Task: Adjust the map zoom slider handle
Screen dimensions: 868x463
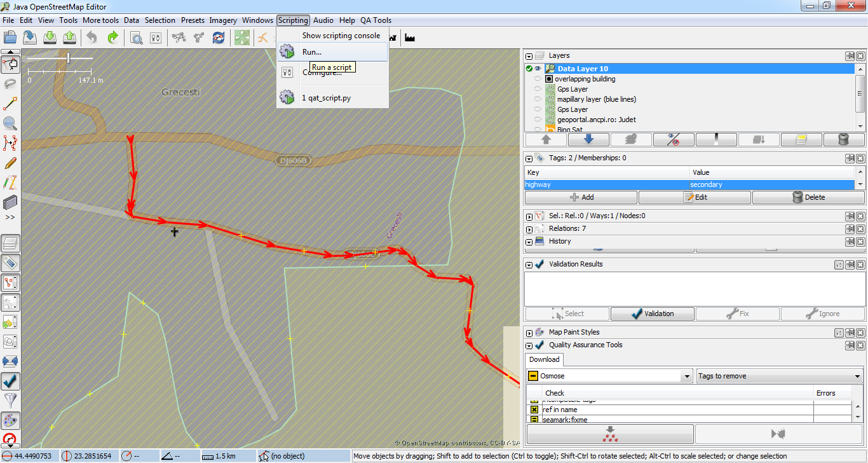Action: (x=69, y=58)
